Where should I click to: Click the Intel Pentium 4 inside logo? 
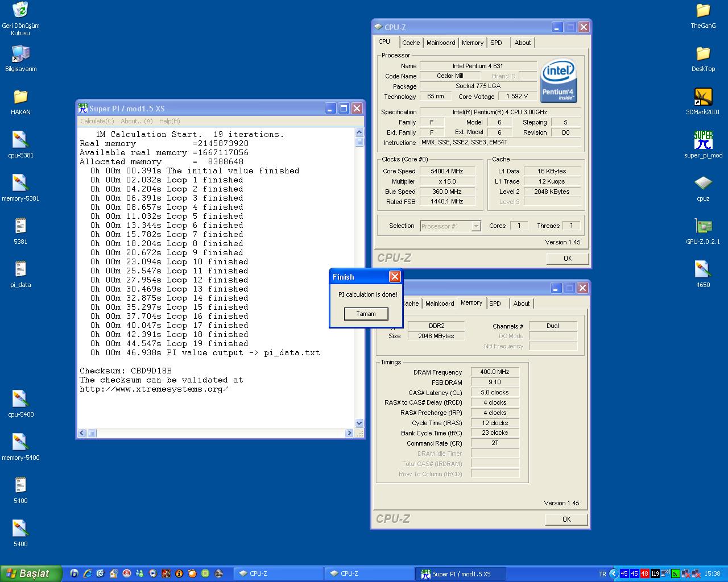coord(559,81)
